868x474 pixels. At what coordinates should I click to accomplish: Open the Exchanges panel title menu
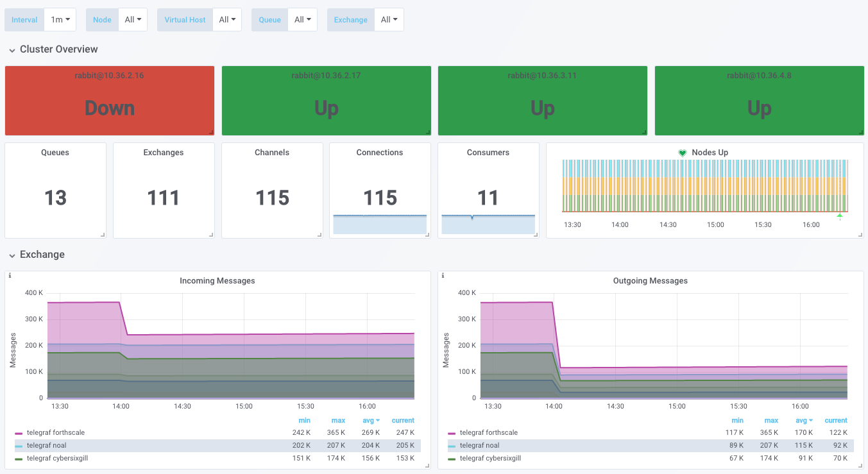pyautogui.click(x=164, y=153)
